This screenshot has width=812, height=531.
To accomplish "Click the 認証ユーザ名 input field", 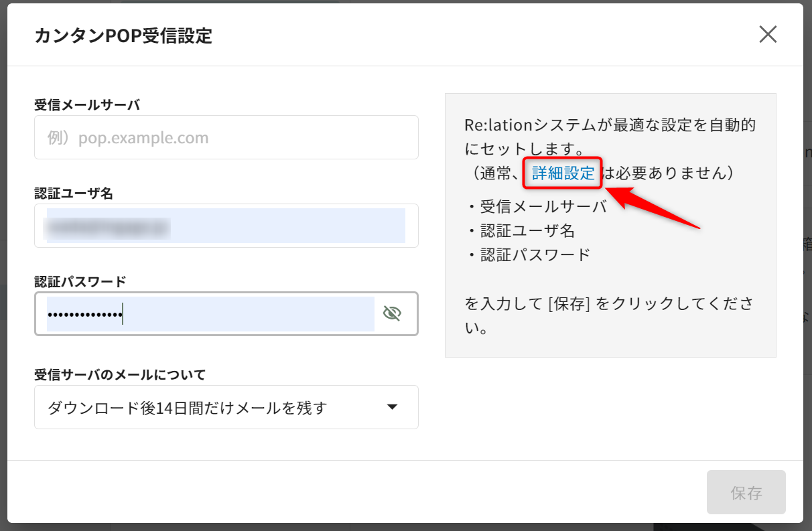I will pyautogui.click(x=226, y=226).
